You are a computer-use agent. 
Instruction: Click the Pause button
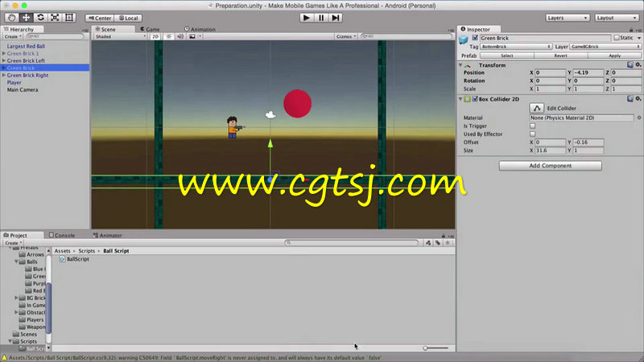click(321, 18)
